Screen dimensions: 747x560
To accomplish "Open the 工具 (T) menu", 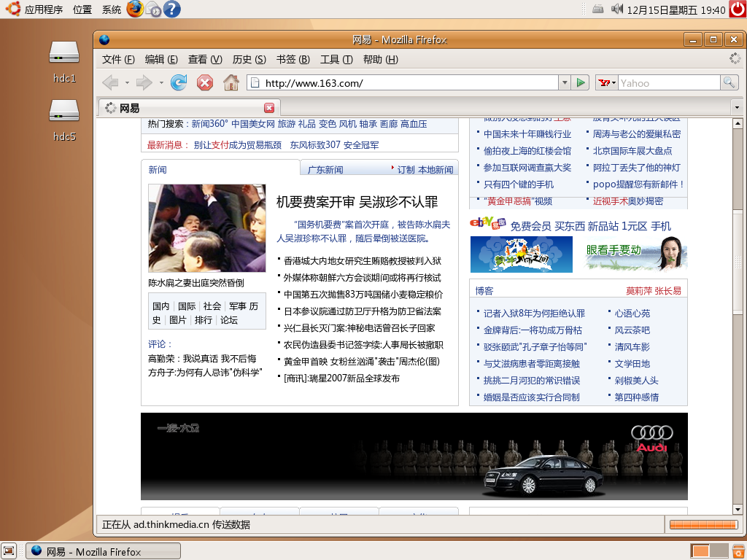I will point(336,59).
